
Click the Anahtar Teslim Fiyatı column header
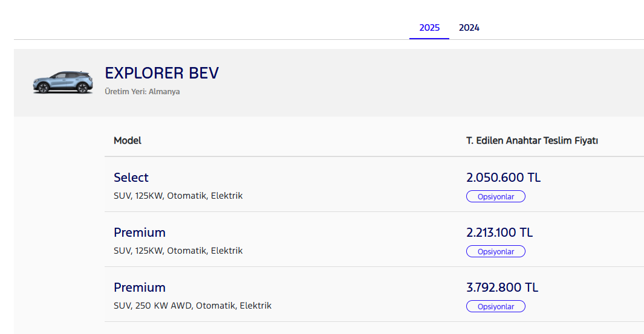(532, 141)
